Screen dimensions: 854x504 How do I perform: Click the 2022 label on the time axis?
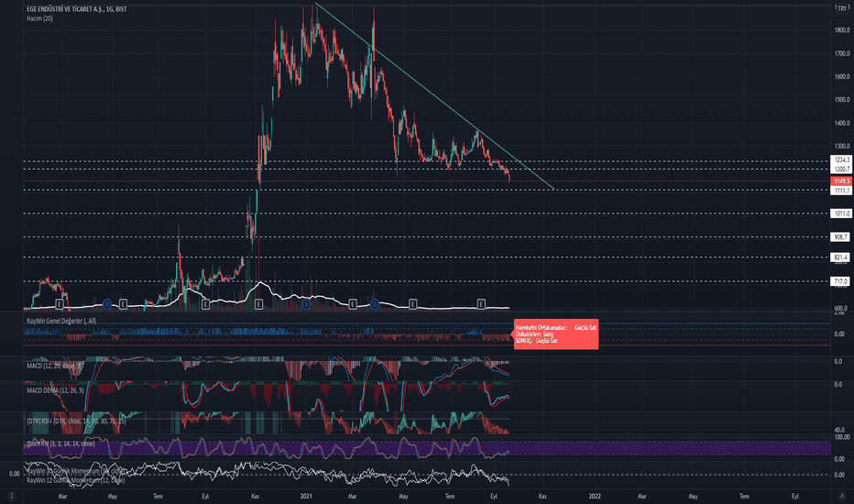coord(595,497)
